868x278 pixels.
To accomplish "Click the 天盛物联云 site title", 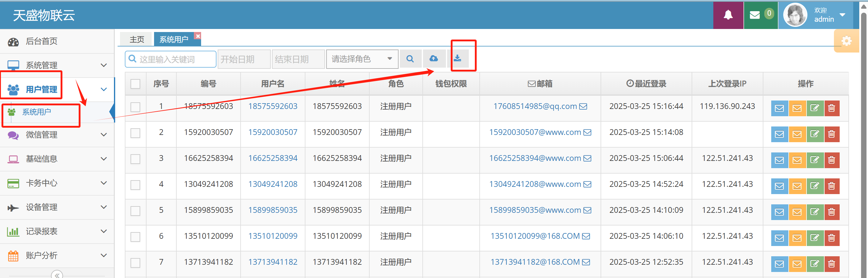I will point(44,15).
